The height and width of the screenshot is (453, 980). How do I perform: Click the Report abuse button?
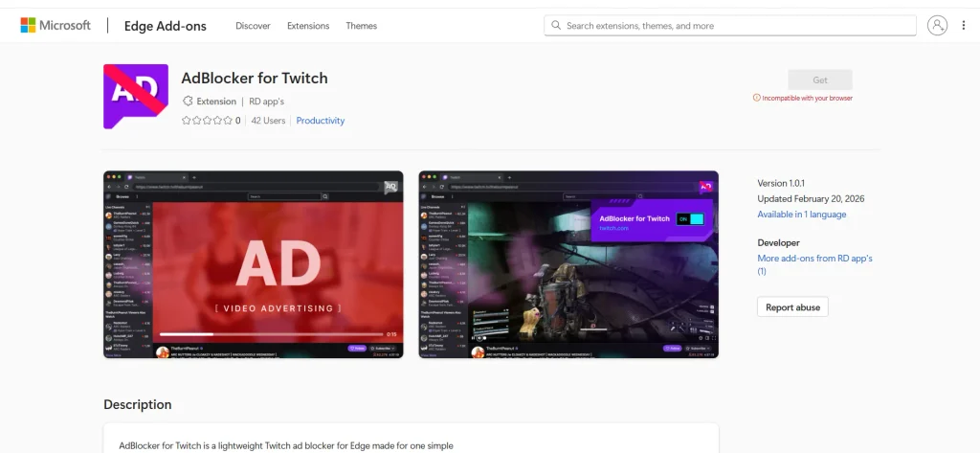tap(792, 307)
